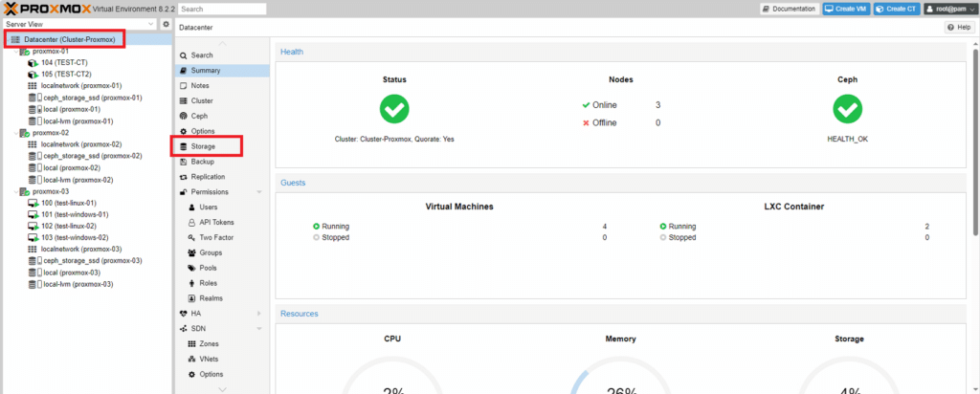Screen dimensions: 980x394
Task: Focus the top Search input field
Action: [x=222, y=10]
